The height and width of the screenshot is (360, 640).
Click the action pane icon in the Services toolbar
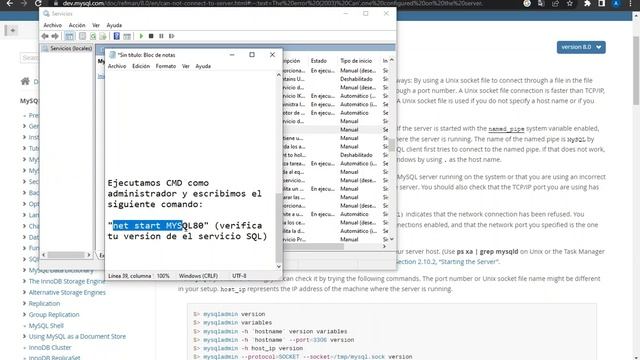[x=127, y=36]
